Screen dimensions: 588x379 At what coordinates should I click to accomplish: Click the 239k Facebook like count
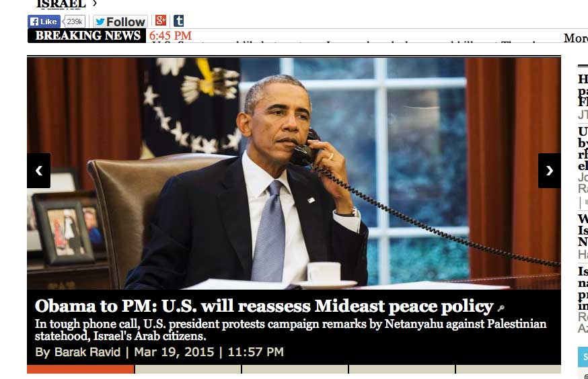[x=74, y=22]
